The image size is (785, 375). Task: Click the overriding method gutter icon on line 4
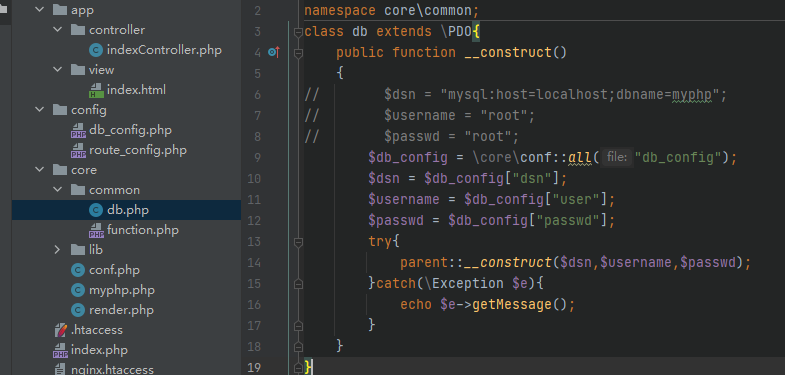pyautogui.click(x=273, y=52)
